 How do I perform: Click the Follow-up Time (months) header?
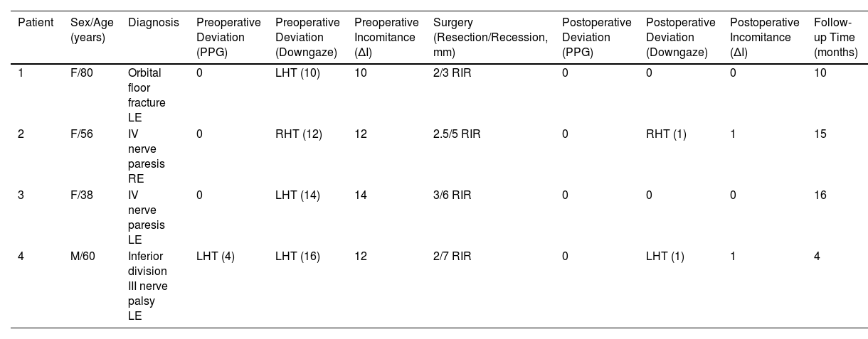click(x=830, y=37)
